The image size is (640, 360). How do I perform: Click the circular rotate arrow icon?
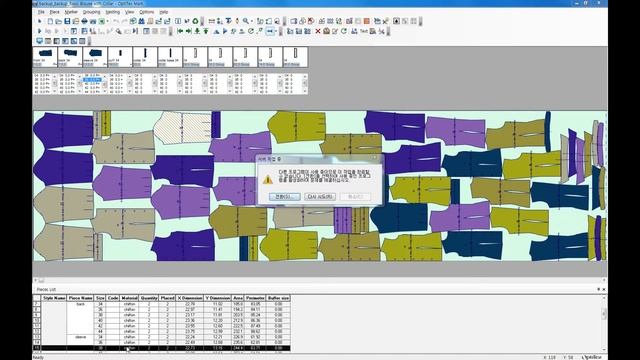(251, 31)
